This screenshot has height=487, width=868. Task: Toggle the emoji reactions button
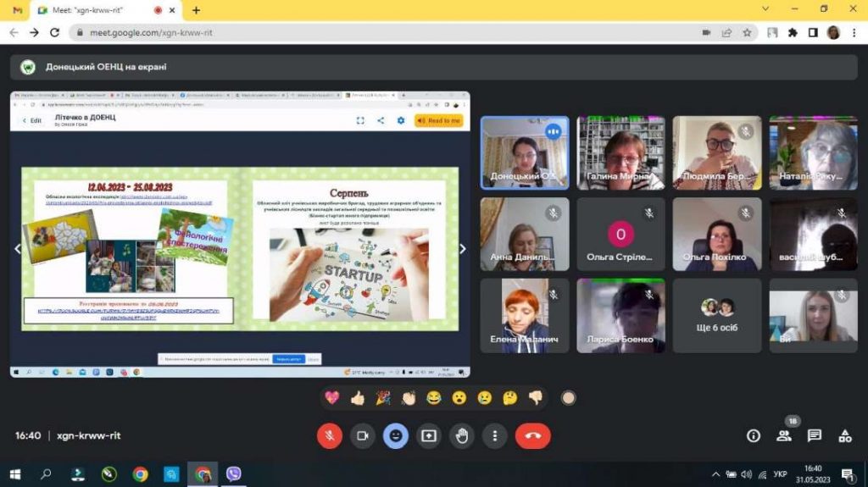click(395, 436)
